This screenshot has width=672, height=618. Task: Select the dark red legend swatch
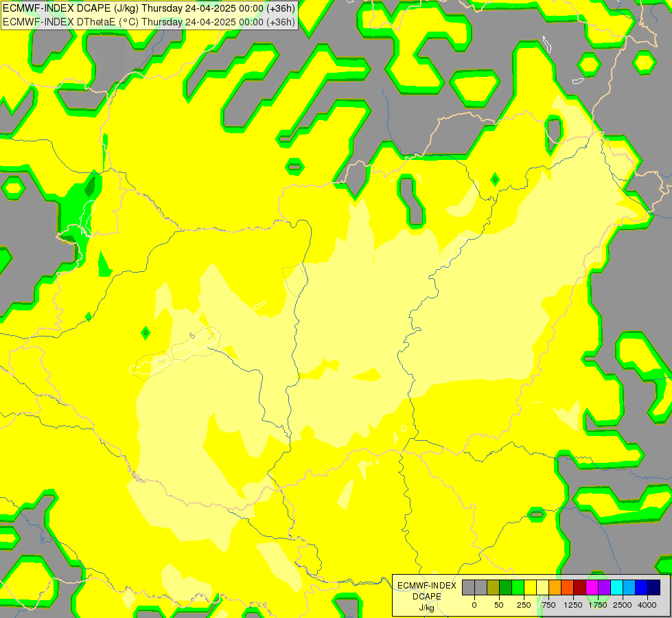[579, 587]
